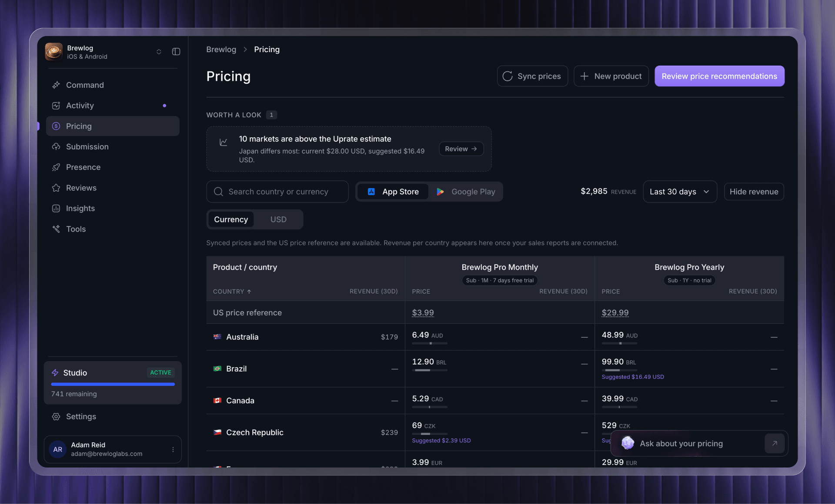
Task: Click the search magnifier icon
Action: pyautogui.click(x=218, y=192)
